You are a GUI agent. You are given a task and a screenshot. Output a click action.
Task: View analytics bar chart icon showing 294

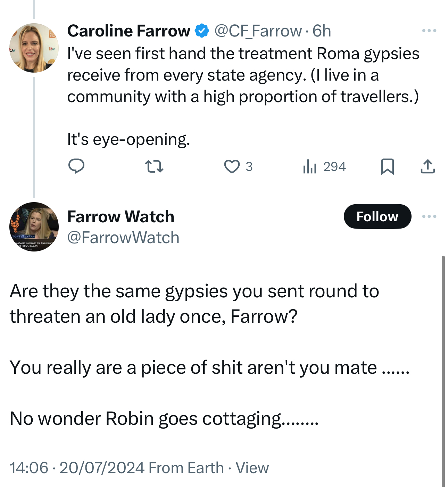(x=310, y=166)
